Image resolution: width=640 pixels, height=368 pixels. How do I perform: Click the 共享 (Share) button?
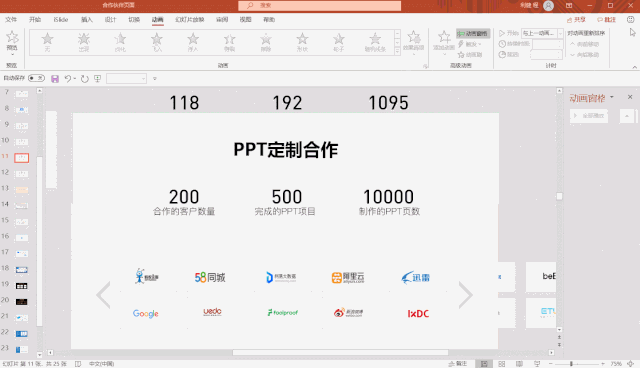tap(576, 20)
